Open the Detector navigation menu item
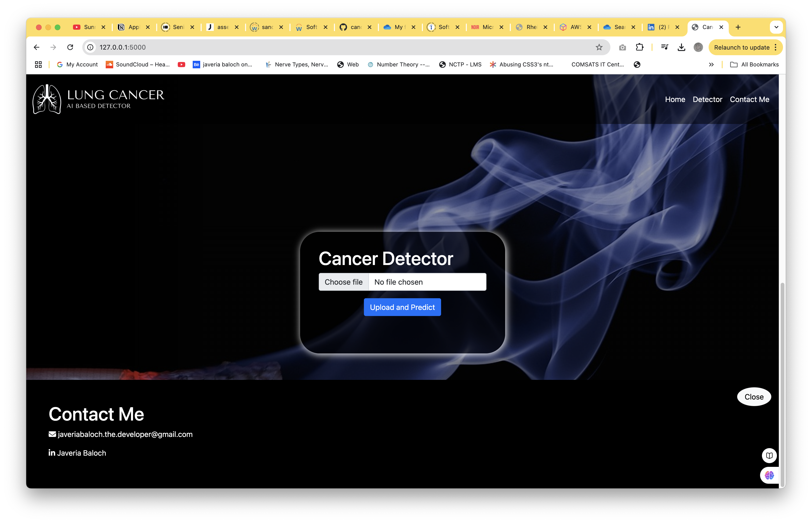 tap(707, 99)
